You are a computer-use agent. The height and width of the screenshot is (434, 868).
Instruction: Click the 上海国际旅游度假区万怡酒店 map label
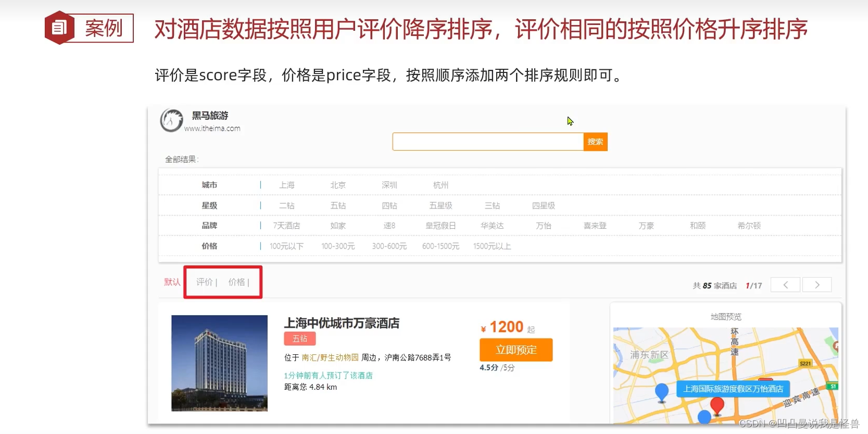tap(733, 389)
